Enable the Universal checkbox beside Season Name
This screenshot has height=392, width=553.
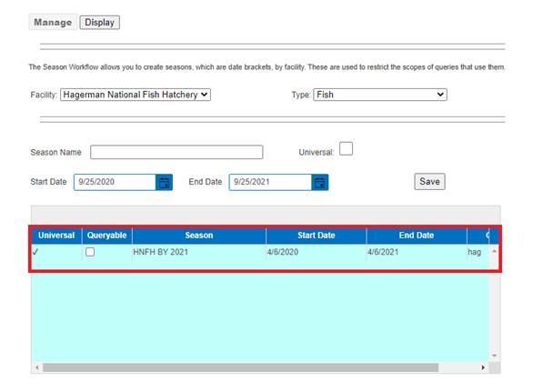[x=346, y=150]
